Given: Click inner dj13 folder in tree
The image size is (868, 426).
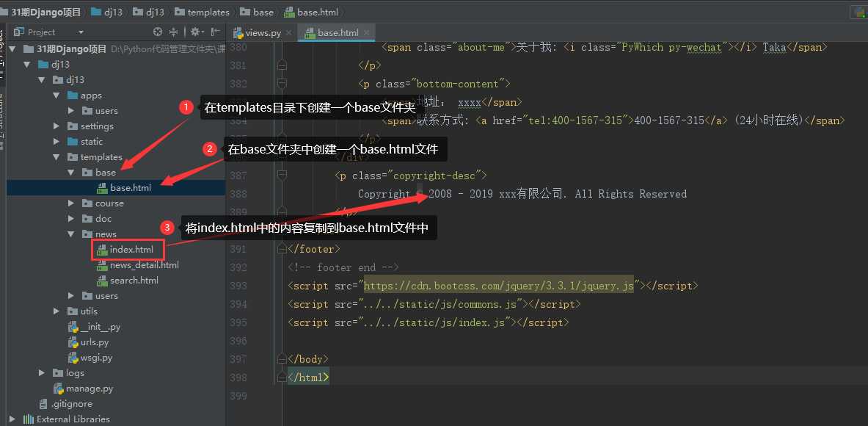Looking at the screenshot, I should tap(69, 80).
